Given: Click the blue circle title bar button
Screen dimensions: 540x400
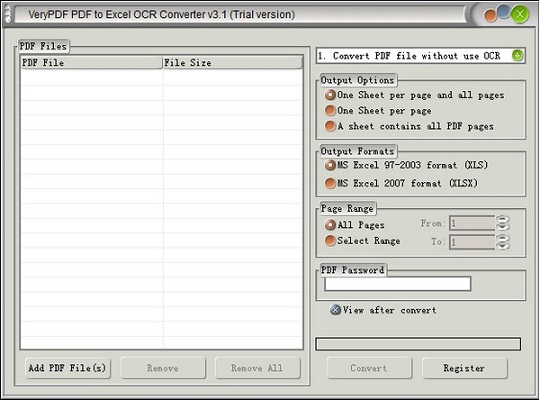Looking at the screenshot, I should (x=503, y=12).
